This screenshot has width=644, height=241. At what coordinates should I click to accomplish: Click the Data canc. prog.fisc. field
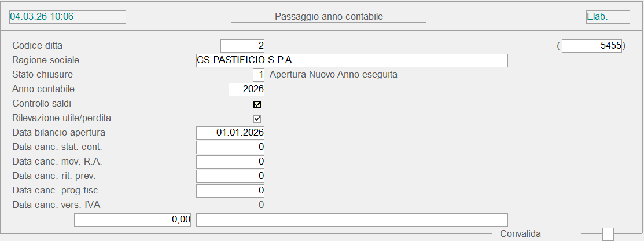(230, 191)
